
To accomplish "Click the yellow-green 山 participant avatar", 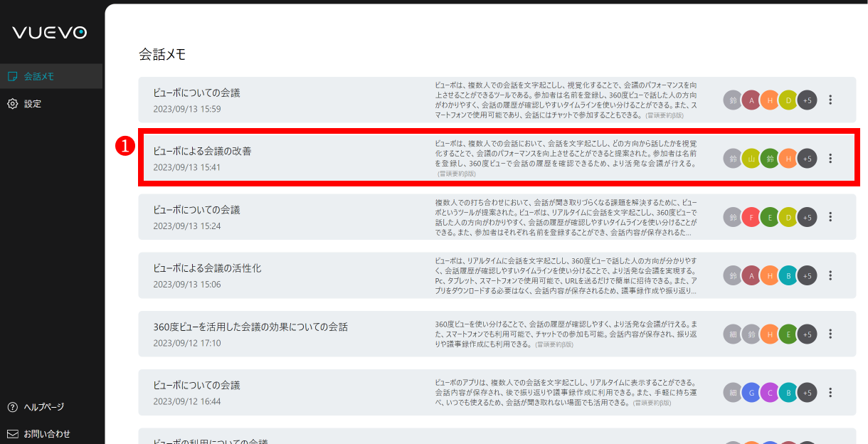I will (x=751, y=158).
